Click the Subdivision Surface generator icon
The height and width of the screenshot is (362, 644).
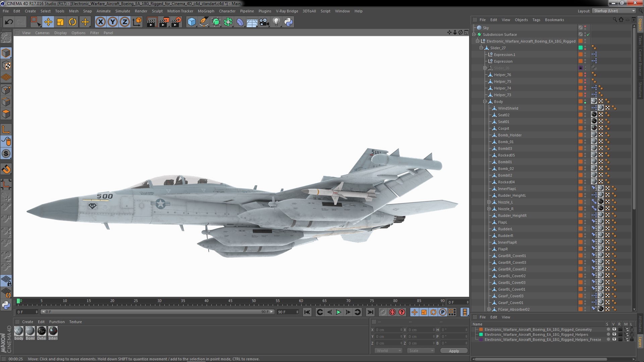(x=216, y=22)
